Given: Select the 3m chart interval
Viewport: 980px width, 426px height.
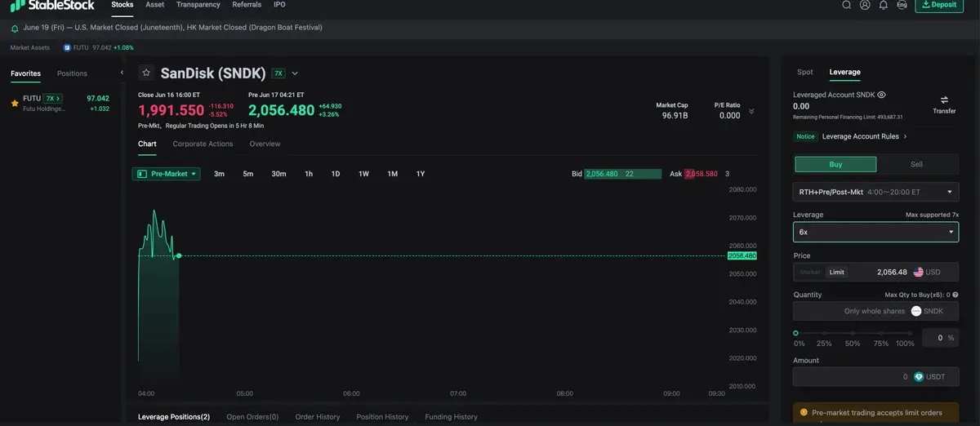Looking at the screenshot, I should (x=219, y=174).
